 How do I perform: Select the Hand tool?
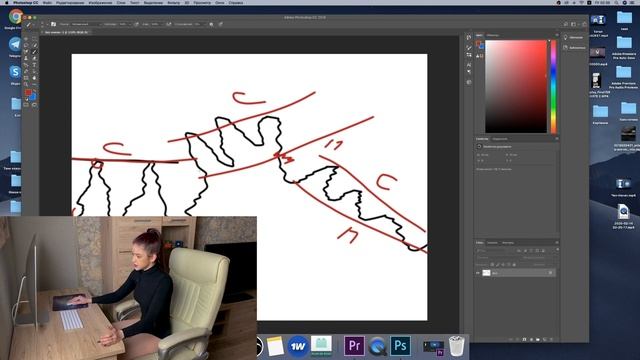35,78
